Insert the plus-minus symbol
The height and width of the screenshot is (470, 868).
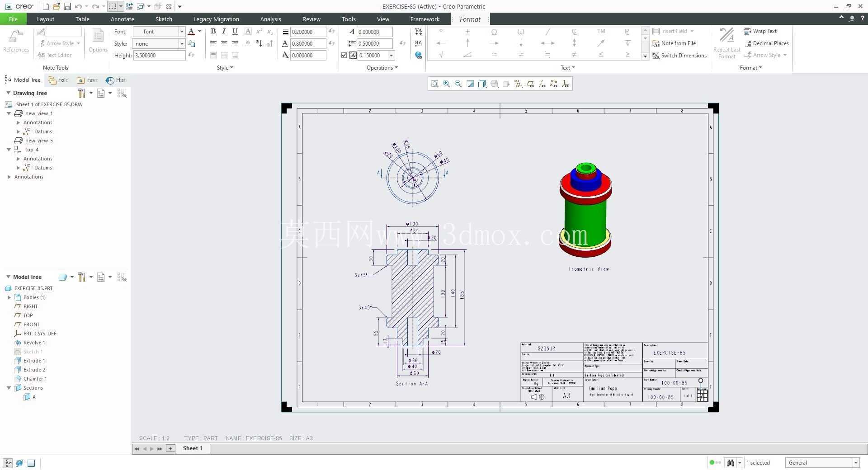467,31
